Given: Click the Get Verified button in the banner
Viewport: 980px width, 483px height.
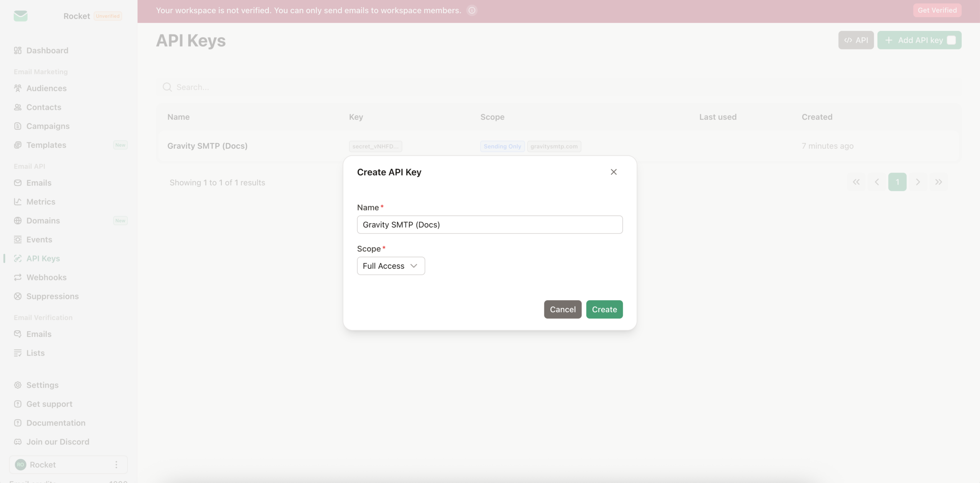Looking at the screenshot, I should coord(937,10).
